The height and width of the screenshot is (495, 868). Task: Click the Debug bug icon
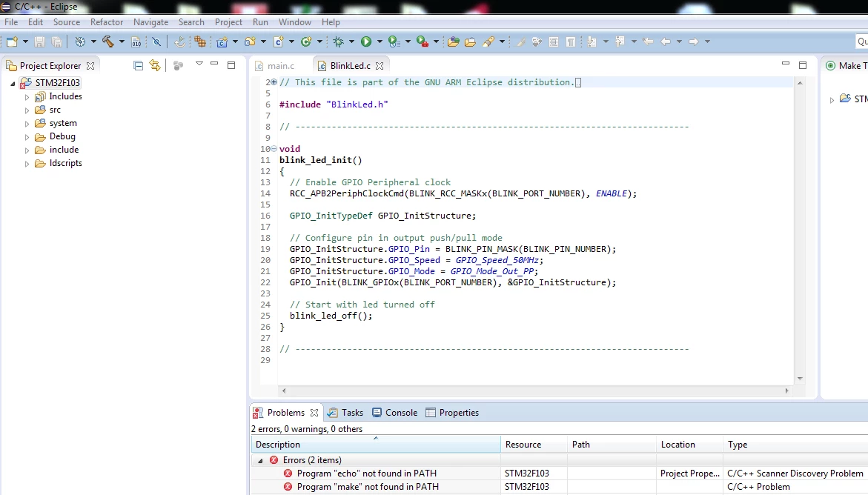click(x=338, y=41)
